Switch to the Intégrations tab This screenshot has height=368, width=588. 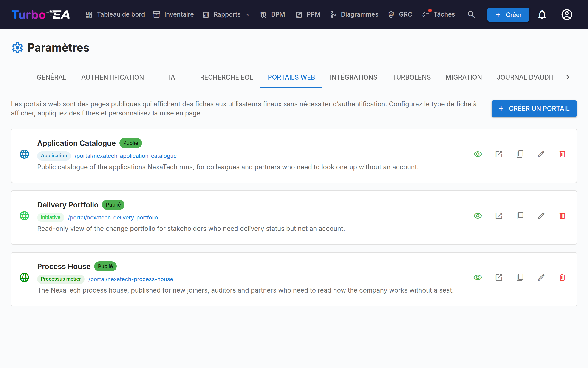tap(353, 77)
